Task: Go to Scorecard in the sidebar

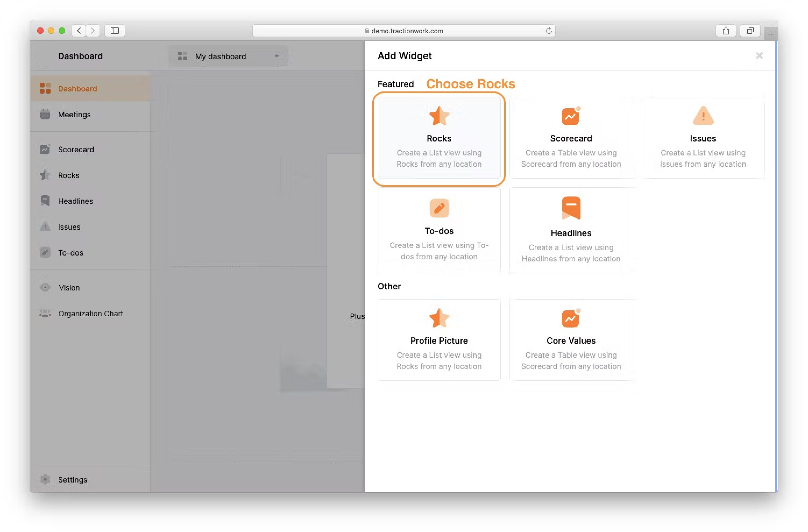Action: click(76, 149)
